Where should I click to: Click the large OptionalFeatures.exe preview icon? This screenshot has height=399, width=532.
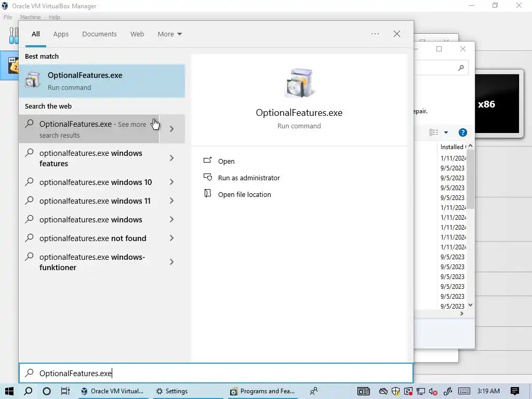coord(299,83)
